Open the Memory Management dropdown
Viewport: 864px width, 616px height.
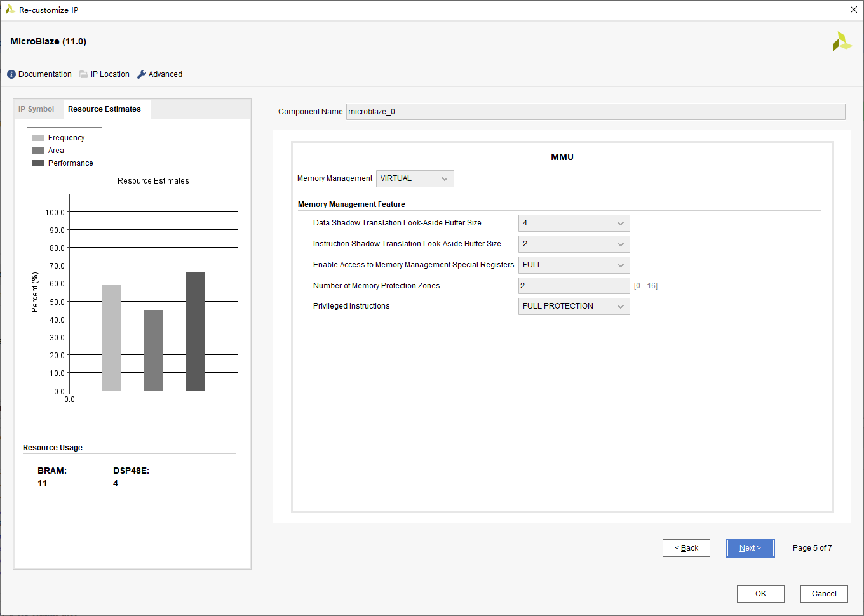point(415,178)
